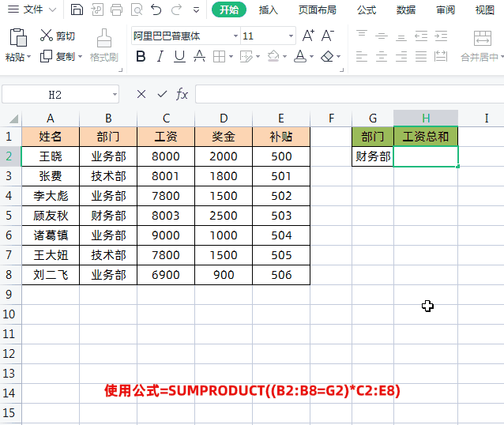Viewport: 504px width, 425px height.
Task: Toggle Italic formatting
Action: click(x=160, y=57)
